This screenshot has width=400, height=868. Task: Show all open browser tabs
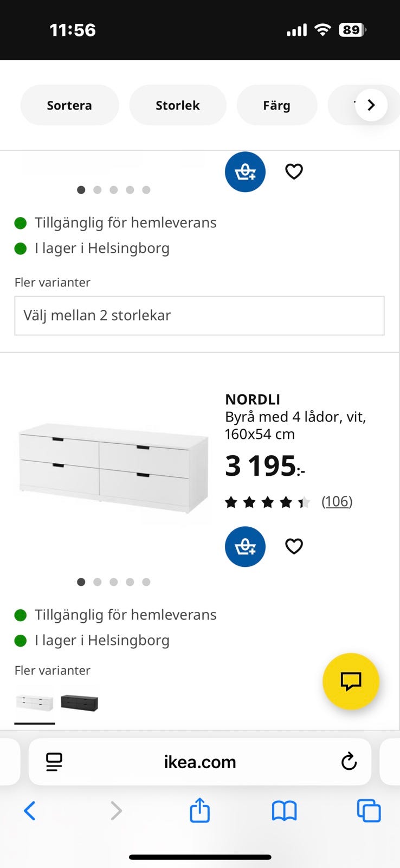(369, 810)
